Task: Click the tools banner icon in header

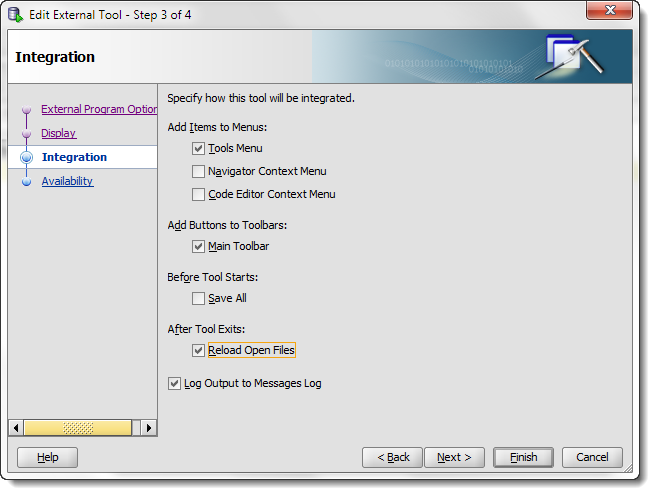Action: point(570,56)
